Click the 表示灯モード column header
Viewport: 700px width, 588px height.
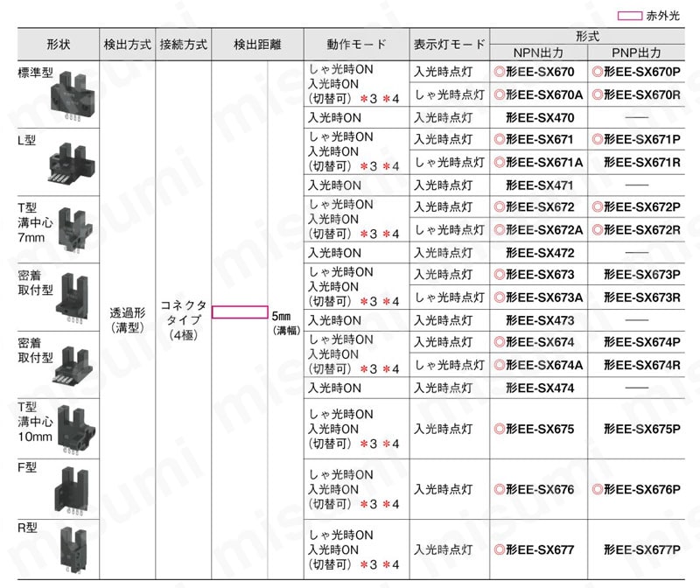[449, 45]
